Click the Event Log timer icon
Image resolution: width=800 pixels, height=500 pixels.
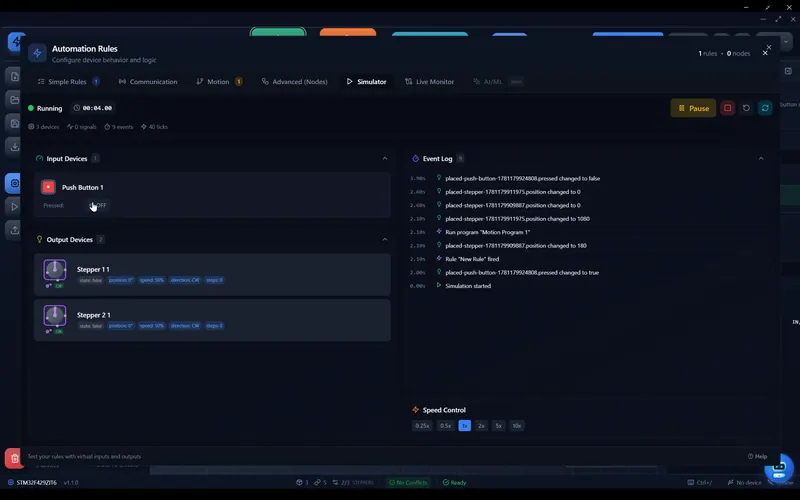(x=415, y=159)
